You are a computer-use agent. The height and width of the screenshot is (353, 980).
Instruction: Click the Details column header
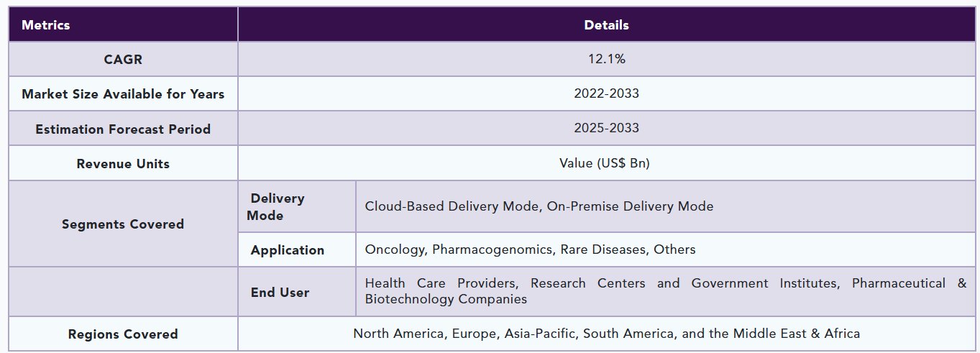[606, 25]
